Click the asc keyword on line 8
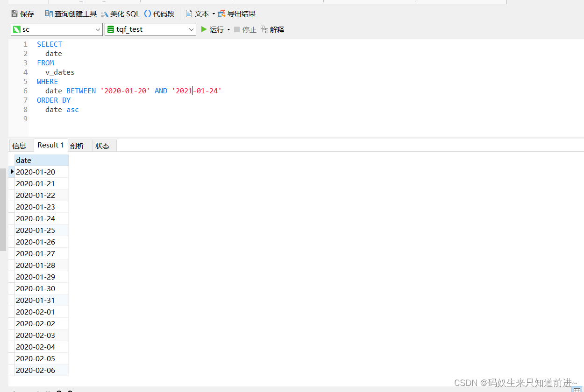Screen dimensions: 584x392 coord(72,110)
